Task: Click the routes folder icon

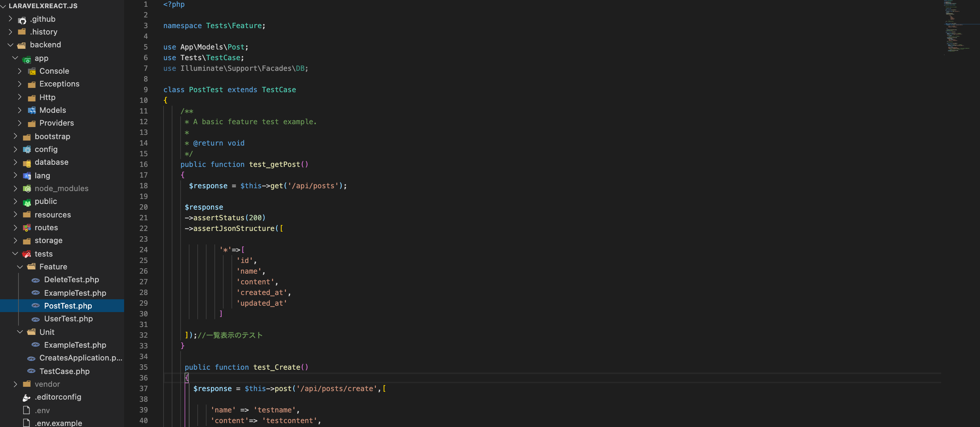Action: point(27,228)
